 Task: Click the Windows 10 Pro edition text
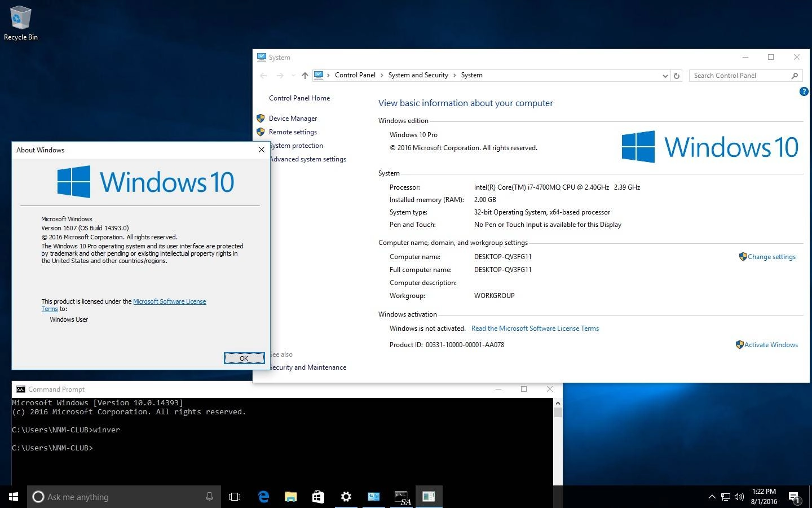413,135
